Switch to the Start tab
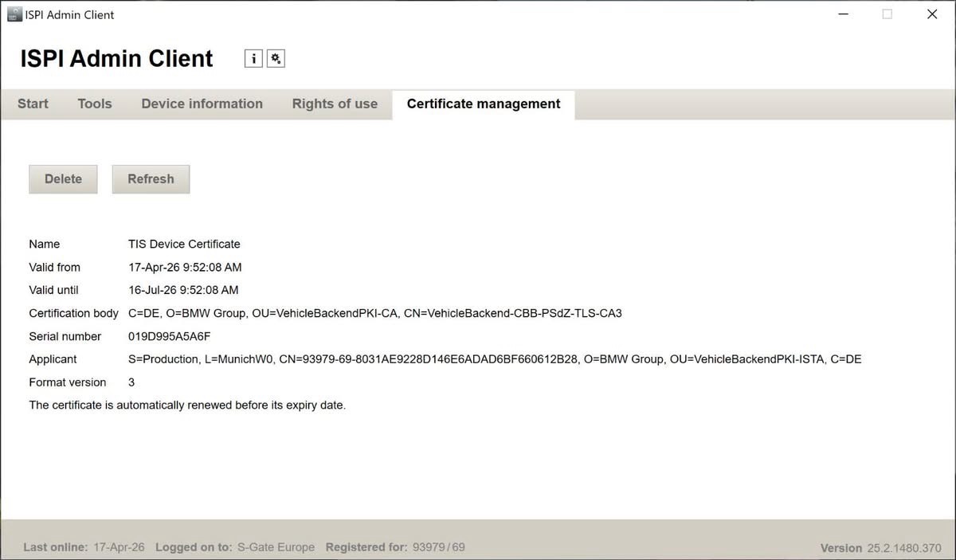Image resolution: width=956 pixels, height=560 pixels. [32, 104]
